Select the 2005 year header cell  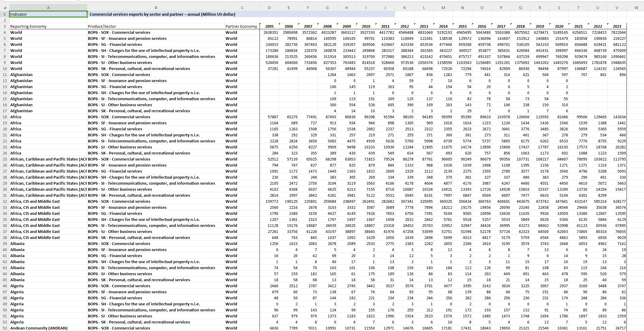click(269, 26)
